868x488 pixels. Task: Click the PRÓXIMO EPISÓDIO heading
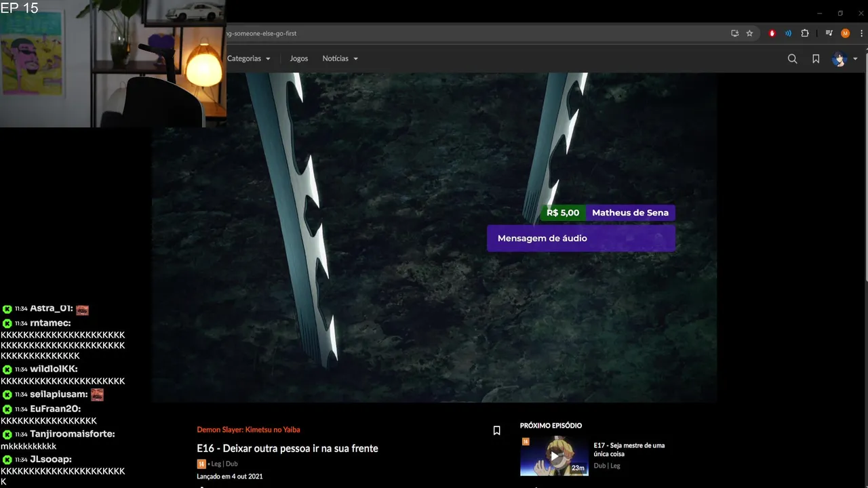(x=551, y=426)
